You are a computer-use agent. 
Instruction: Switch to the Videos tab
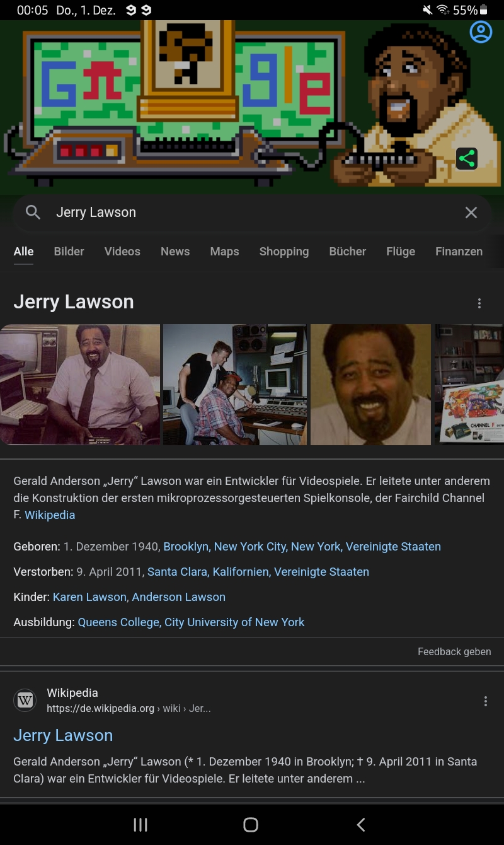coord(122,252)
